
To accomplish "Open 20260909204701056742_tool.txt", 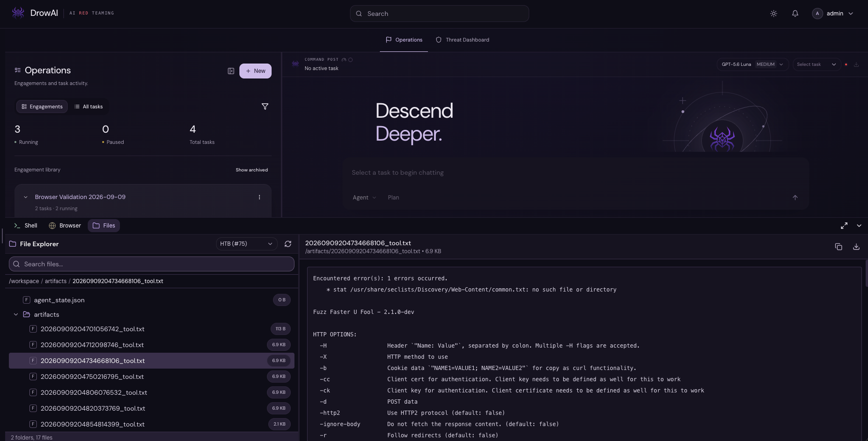I will tap(152, 329).
